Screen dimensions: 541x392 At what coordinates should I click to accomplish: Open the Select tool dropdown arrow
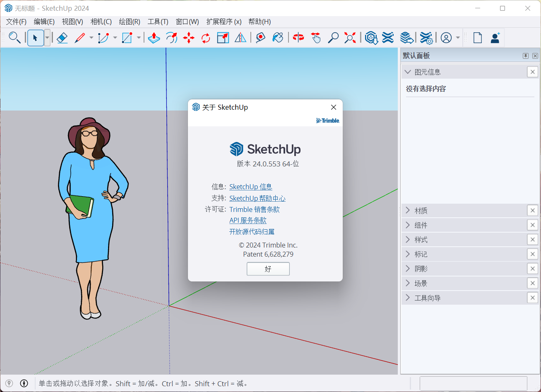click(x=47, y=38)
